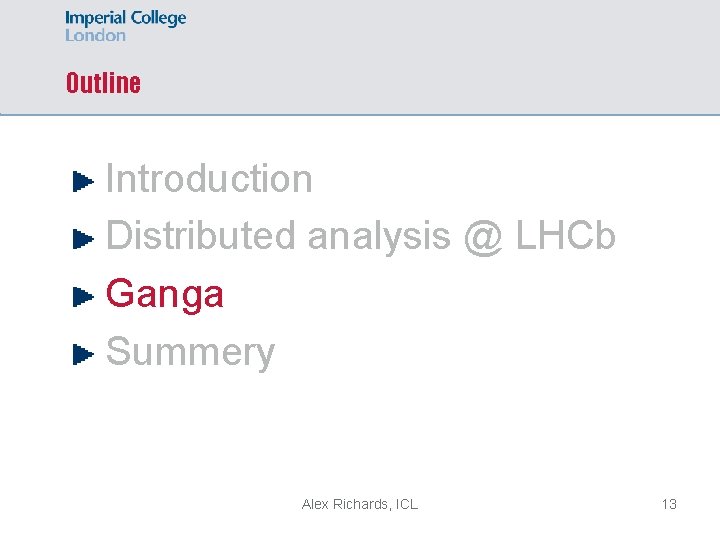Select the Summery outline item
The height and width of the screenshot is (540, 720).
click(x=191, y=352)
